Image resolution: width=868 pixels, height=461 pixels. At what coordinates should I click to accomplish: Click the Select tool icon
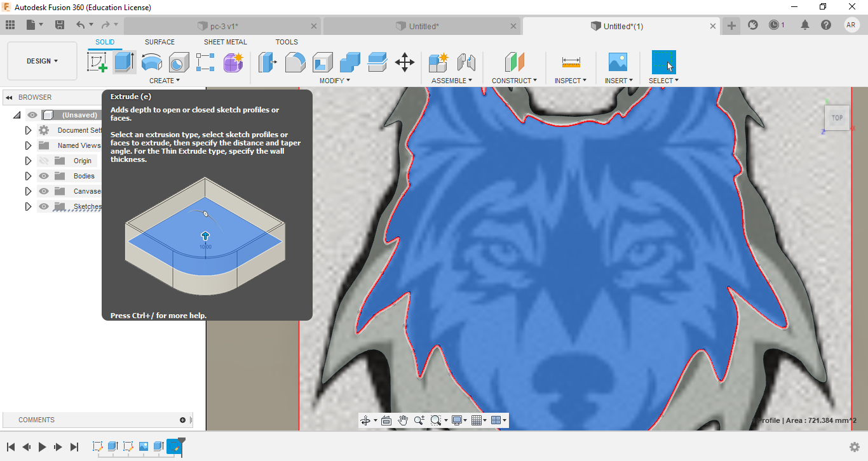click(664, 62)
